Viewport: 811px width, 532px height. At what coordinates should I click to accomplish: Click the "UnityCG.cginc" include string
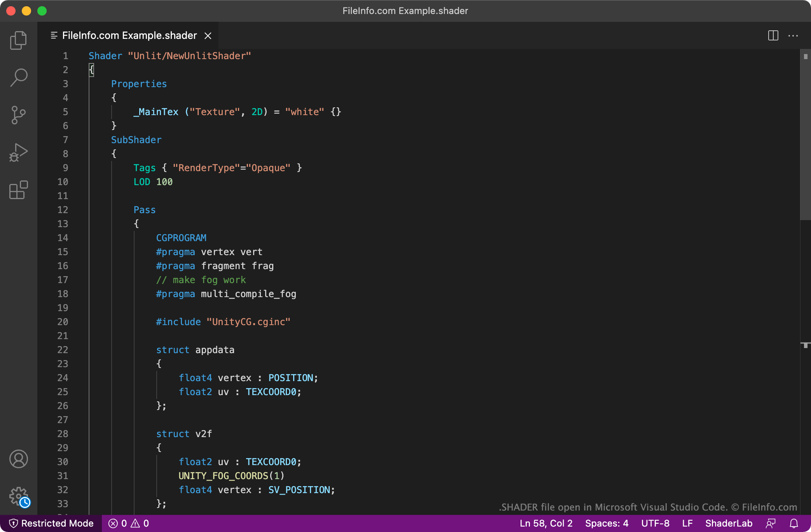(x=248, y=322)
